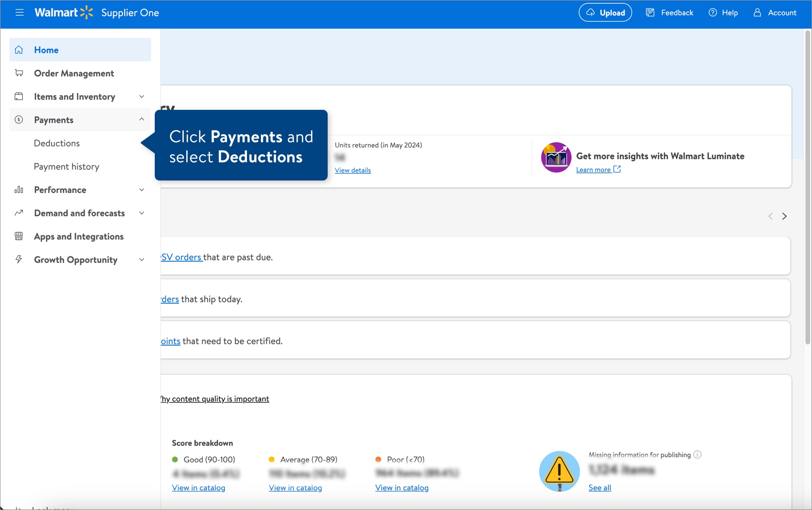Collapse the Payments section chevron
The height and width of the screenshot is (510, 812).
click(x=141, y=119)
